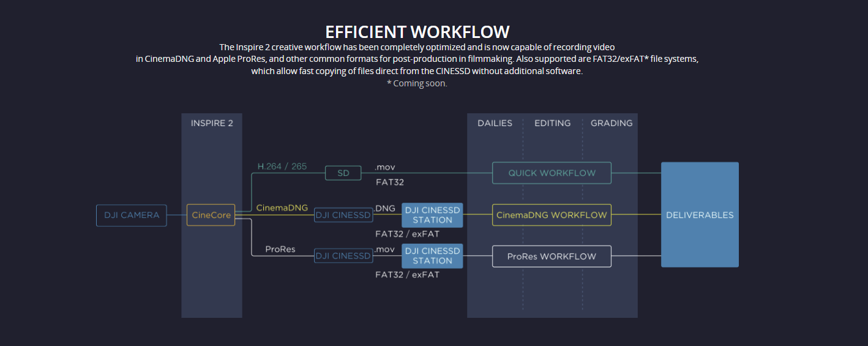Select DJI CINESSD STATION next to .DNG
This screenshot has height=346, width=868.
point(432,215)
